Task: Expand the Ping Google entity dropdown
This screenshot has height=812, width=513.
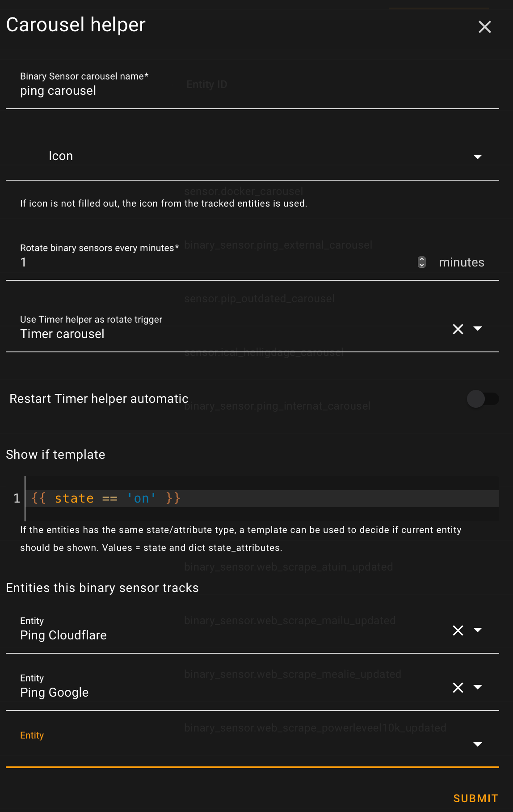Action: click(477, 687)
